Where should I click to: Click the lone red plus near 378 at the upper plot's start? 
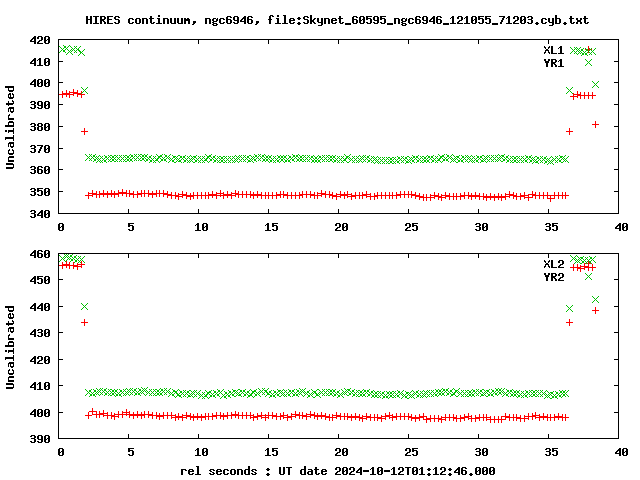pyautogui.click(x=84, y=131)
